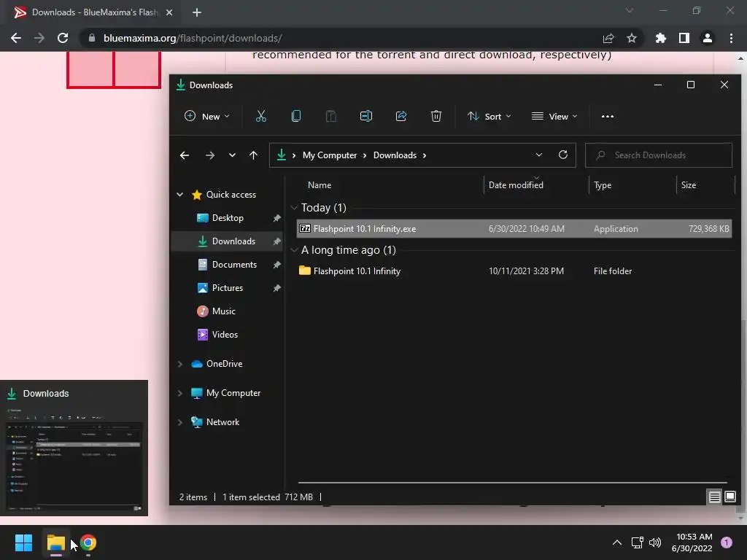This screenshot has height=560, width=747.
Task: Select Pictures in Quick access
Action: pyautogui.click(x=228, y=287)
